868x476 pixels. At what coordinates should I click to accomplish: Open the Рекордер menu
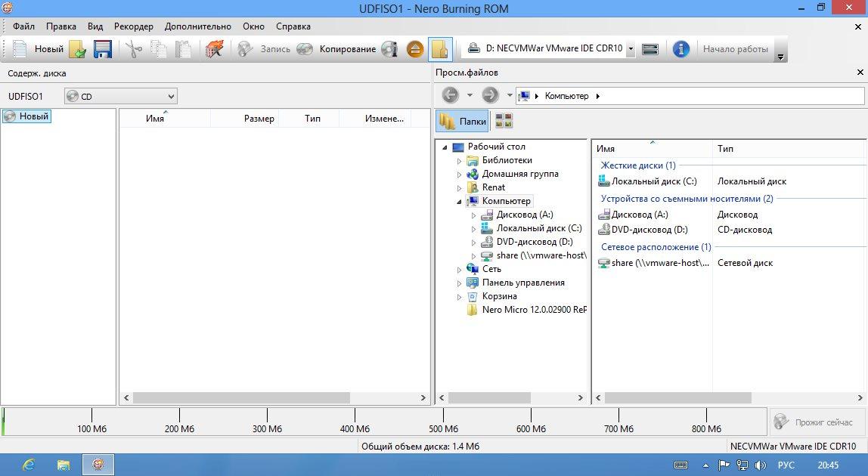point(133,26)
